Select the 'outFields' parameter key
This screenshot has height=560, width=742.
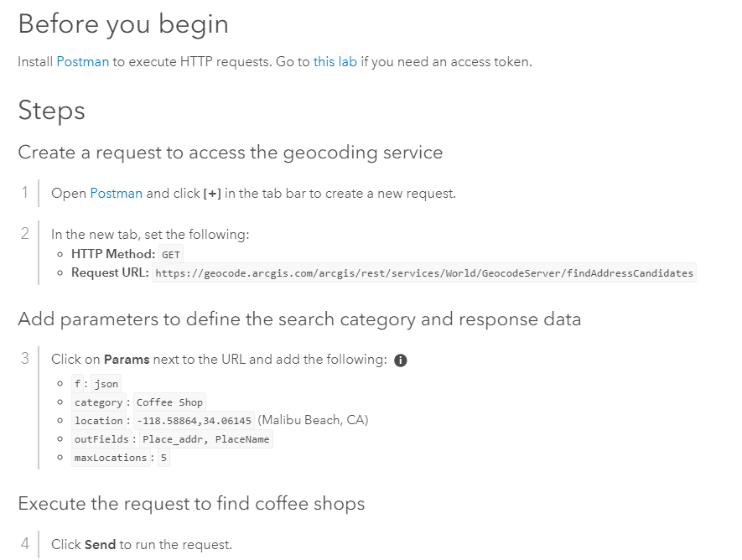[101, 439]
